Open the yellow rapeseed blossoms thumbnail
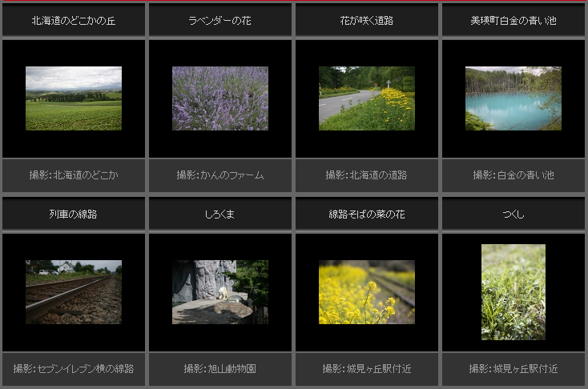588x389 pixels. 367,292
